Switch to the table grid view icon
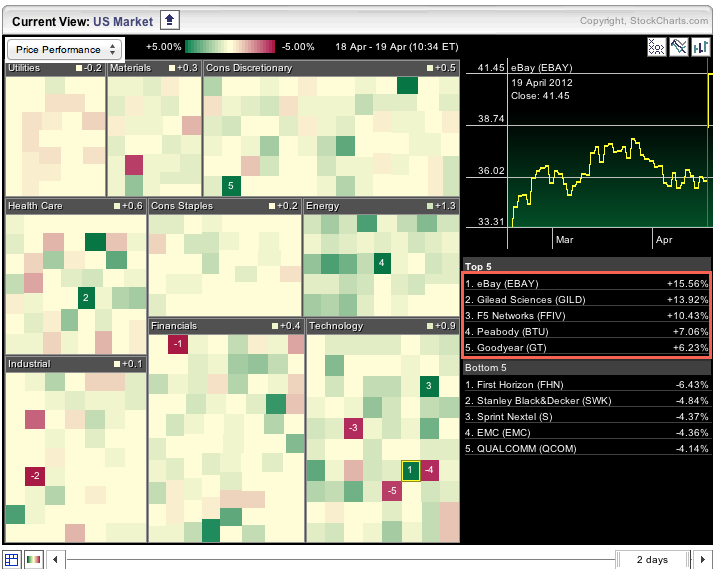716x569 pixels. coord(11,559)
